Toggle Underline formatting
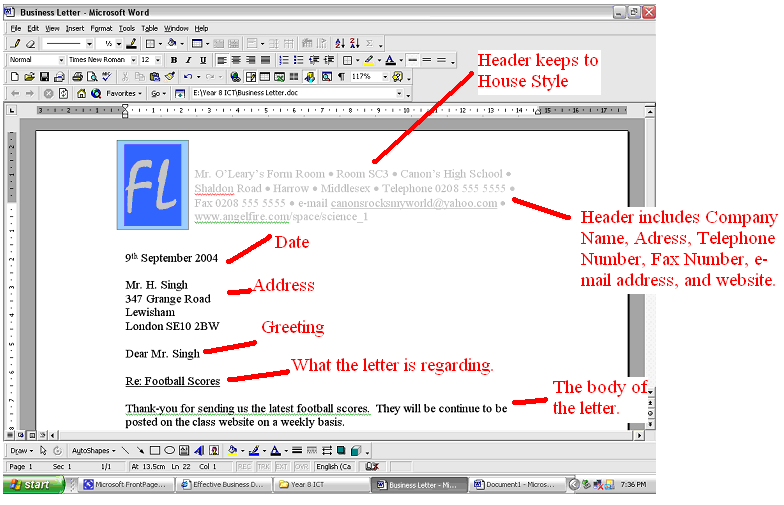784x505 pixels. 203,60
